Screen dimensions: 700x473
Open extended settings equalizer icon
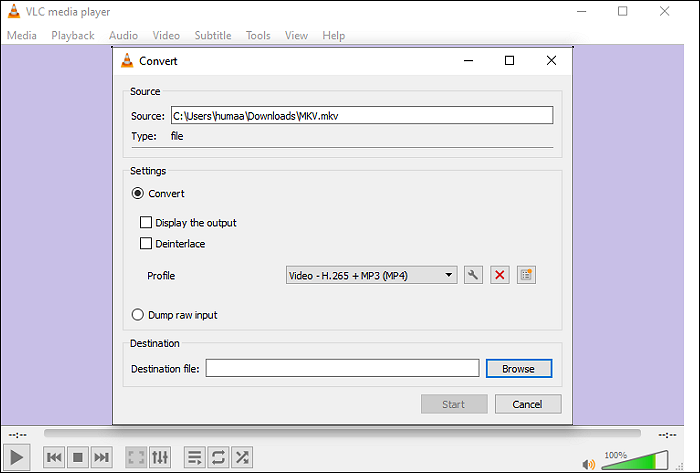[160, 457]
